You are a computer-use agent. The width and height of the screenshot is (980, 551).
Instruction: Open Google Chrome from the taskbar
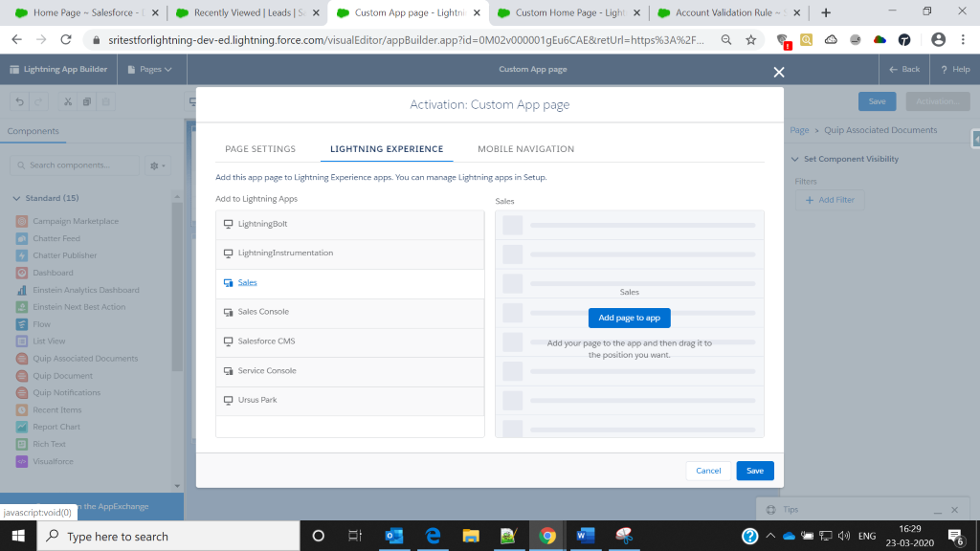click(546, 536)
